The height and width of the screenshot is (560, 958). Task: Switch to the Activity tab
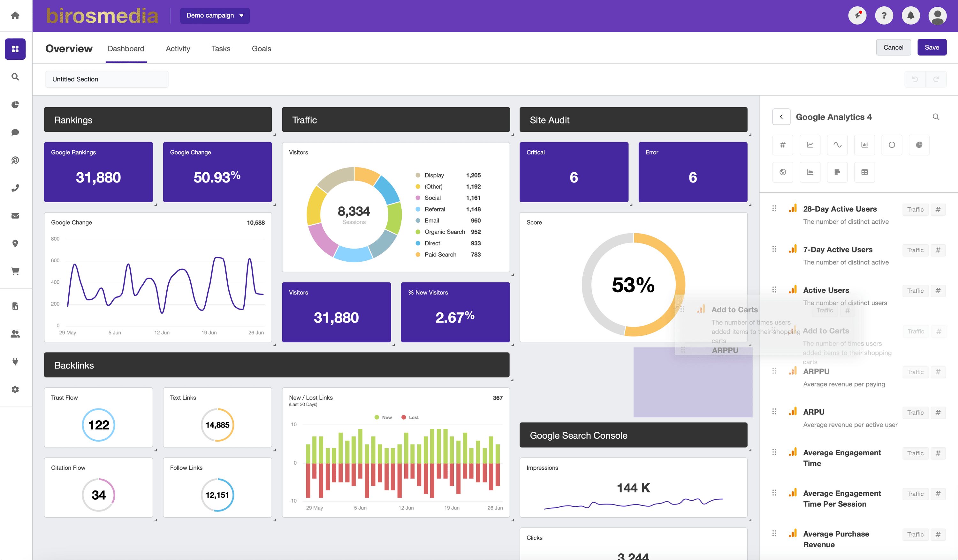click(178, 49)
